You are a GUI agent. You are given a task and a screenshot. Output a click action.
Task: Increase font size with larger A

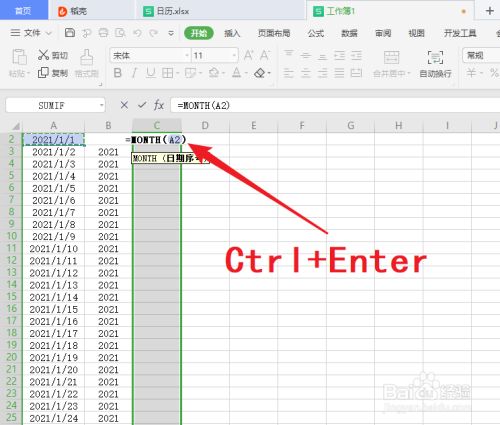point(249,55)
